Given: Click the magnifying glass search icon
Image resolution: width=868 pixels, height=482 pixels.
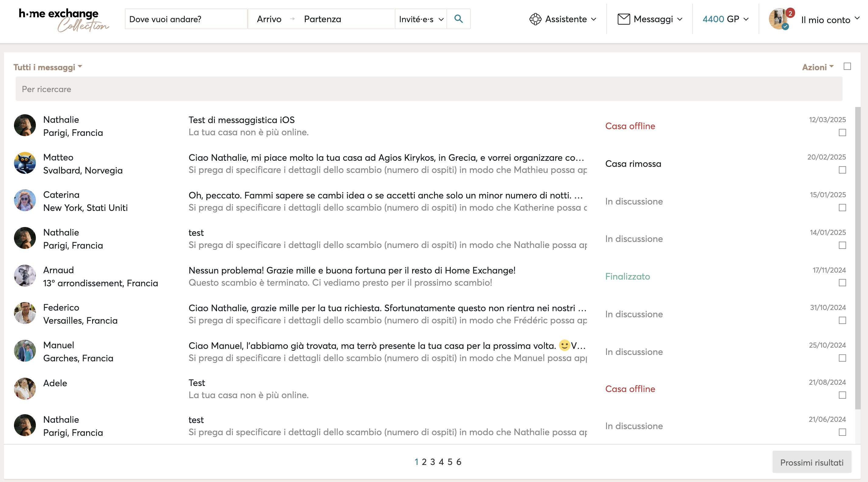Looking at the screenshot, I should click(x=458, y=19).
